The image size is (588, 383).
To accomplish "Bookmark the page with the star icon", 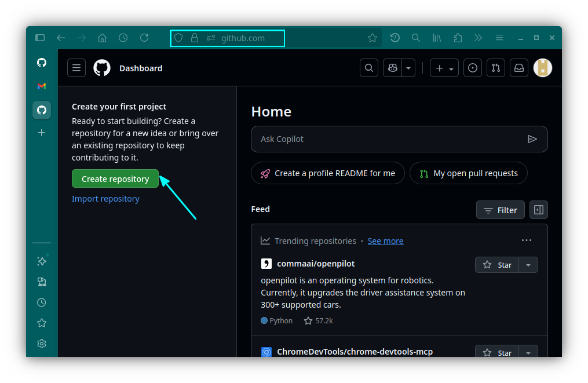I will coord(372,38).
